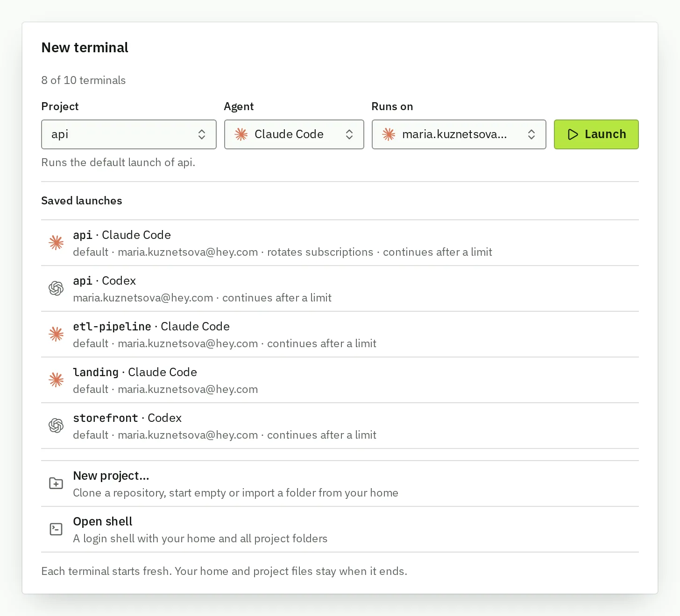Click the OpenAI icon beside storefront · Codex
The height and width of the screenshot is (616, 680).
pos(56,426)
